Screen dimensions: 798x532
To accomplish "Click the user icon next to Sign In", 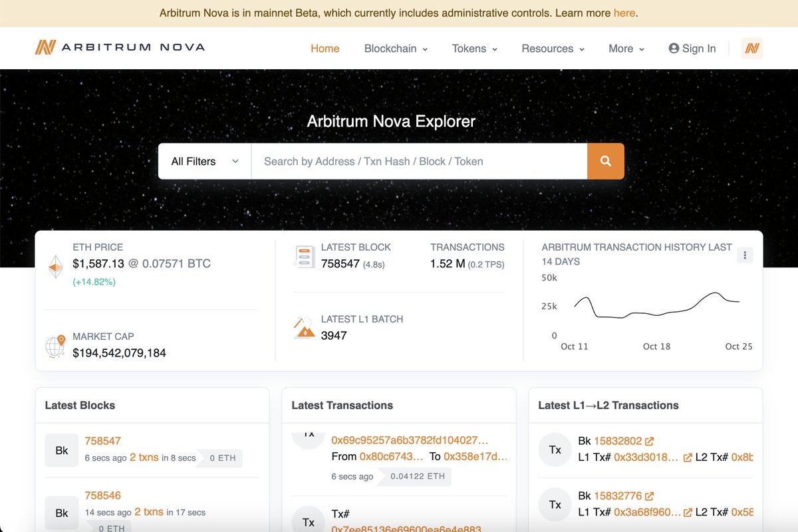I will 674,49.
